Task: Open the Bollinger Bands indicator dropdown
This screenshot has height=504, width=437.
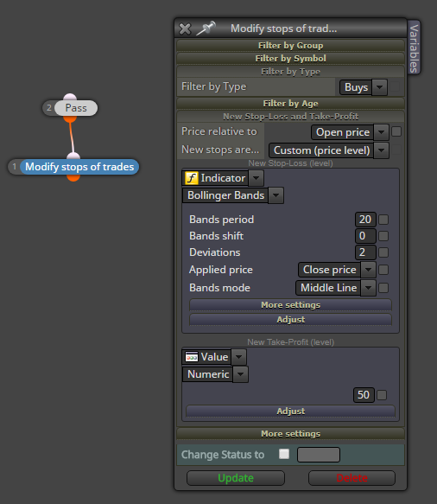Action: pos(233,195)
